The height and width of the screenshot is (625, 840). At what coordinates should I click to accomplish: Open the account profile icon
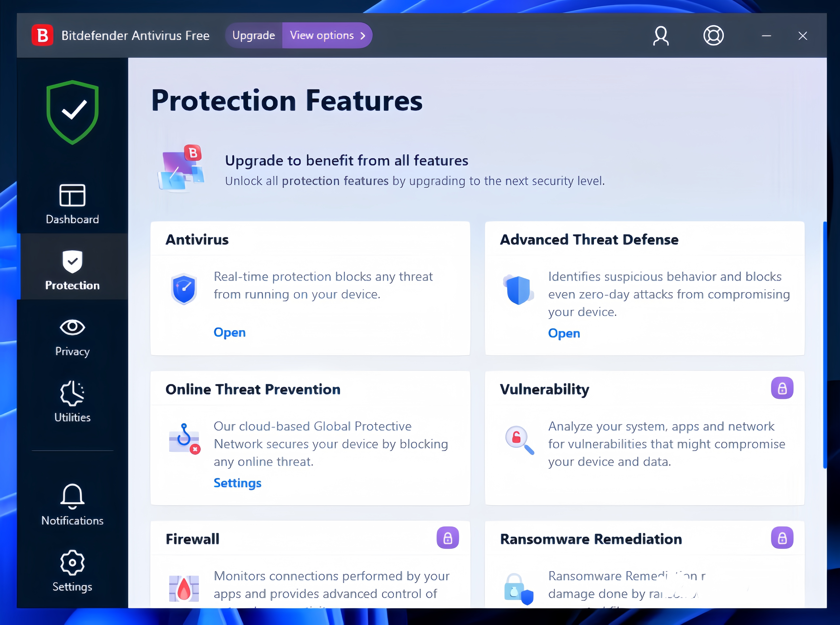coord(661,36)
